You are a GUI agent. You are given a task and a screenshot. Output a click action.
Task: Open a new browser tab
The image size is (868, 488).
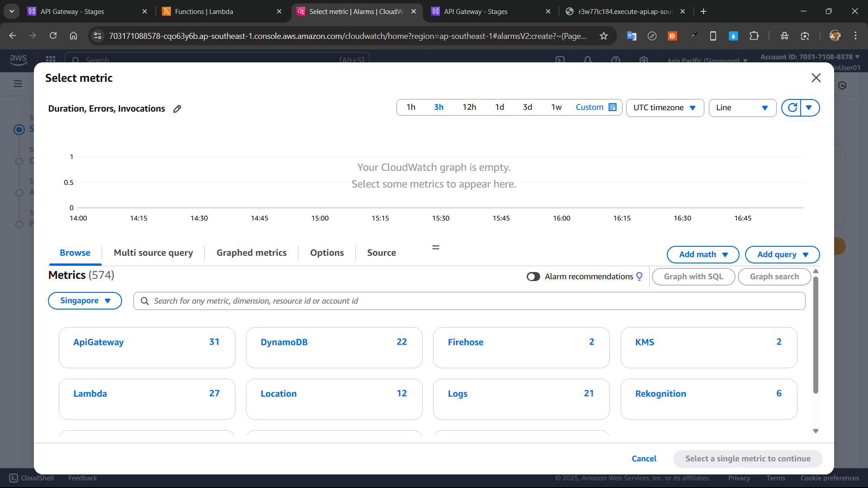pos(703,11)
